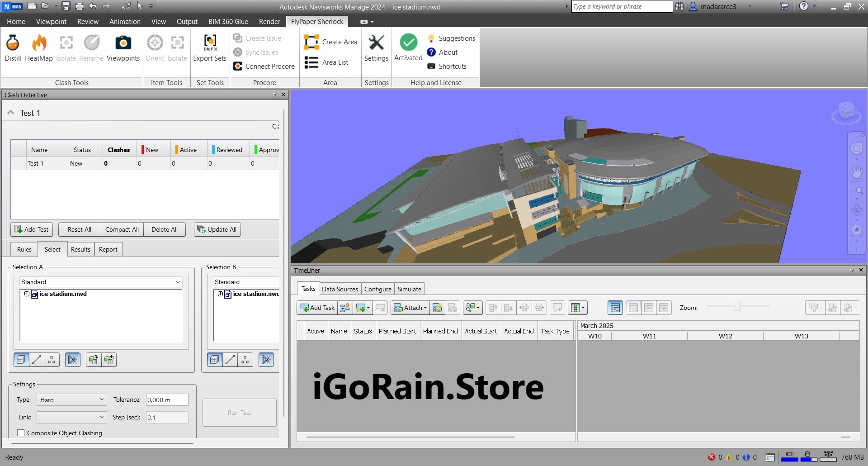Click the Distill clash tool icon
This screenshot has height=466, width=868.
click(x=13, y=43)
